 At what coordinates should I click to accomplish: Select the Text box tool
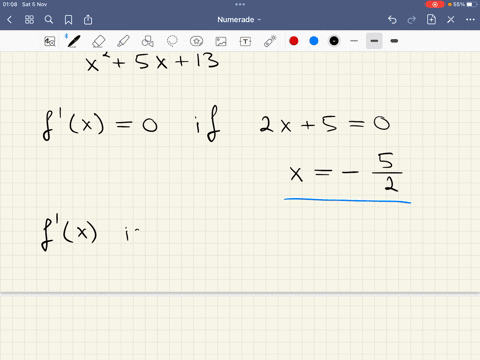[x=245, y=41]
